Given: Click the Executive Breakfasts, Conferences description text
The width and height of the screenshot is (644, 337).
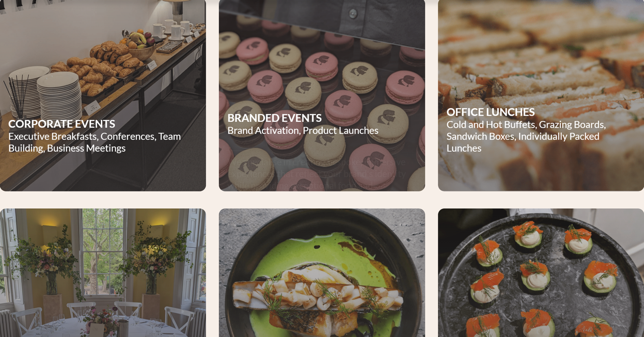Looking at the screenshot, I should [95, 142].
